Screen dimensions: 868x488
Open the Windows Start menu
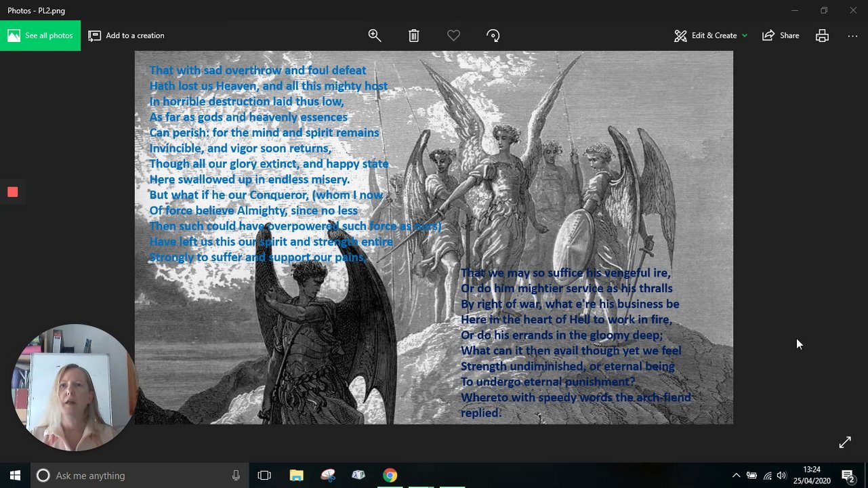point(15,475)
